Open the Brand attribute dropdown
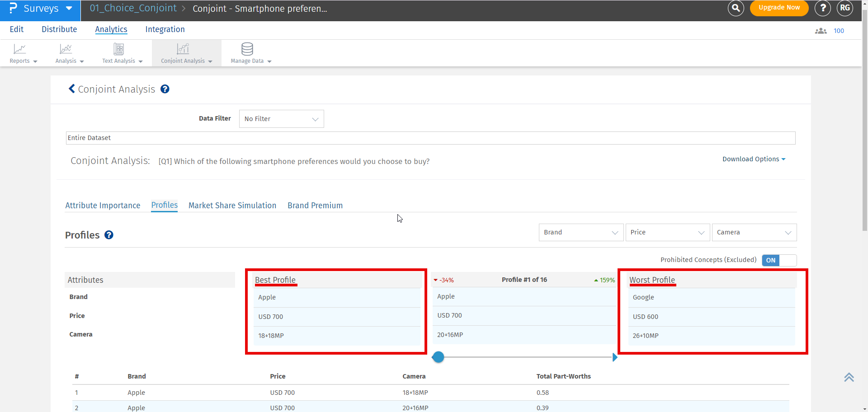This screenshot has height=412, width=868. pos(580,232)
